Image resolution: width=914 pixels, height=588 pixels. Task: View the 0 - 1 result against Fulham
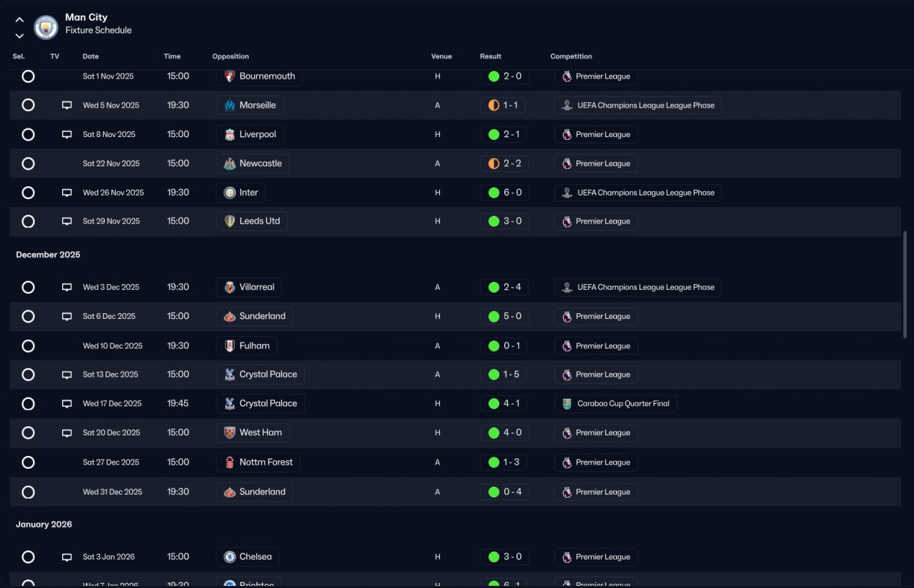pos(505,346)
